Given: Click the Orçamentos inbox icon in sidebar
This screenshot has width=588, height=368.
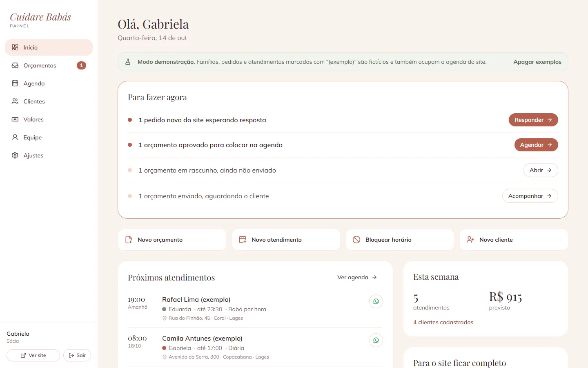Looking at the screenshot, I should coord(15,65).
